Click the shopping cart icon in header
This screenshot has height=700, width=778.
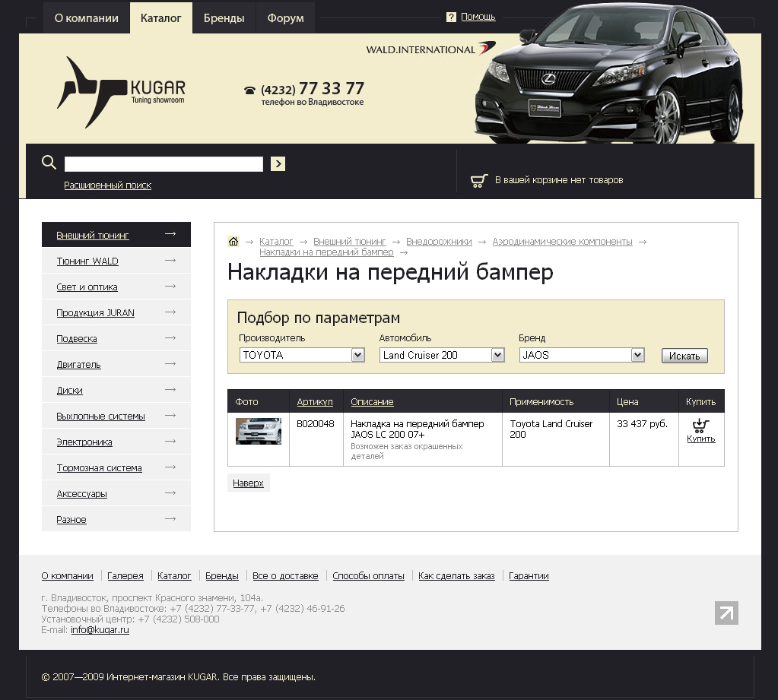pos(479,181)
